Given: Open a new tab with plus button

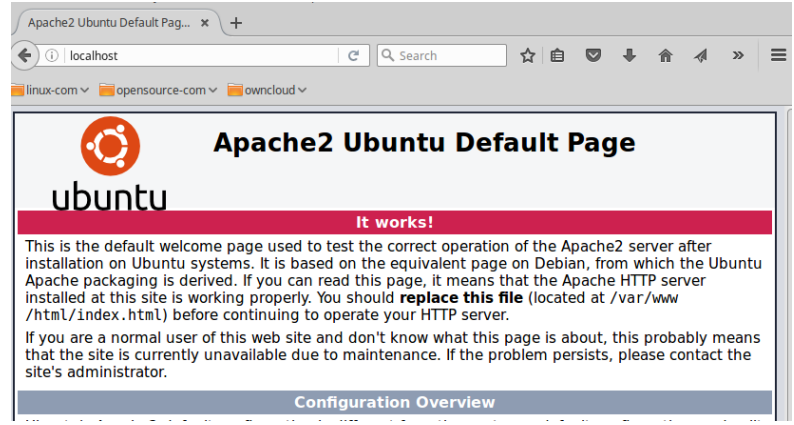Looking at the screenshot, I should tap(235, 23).
